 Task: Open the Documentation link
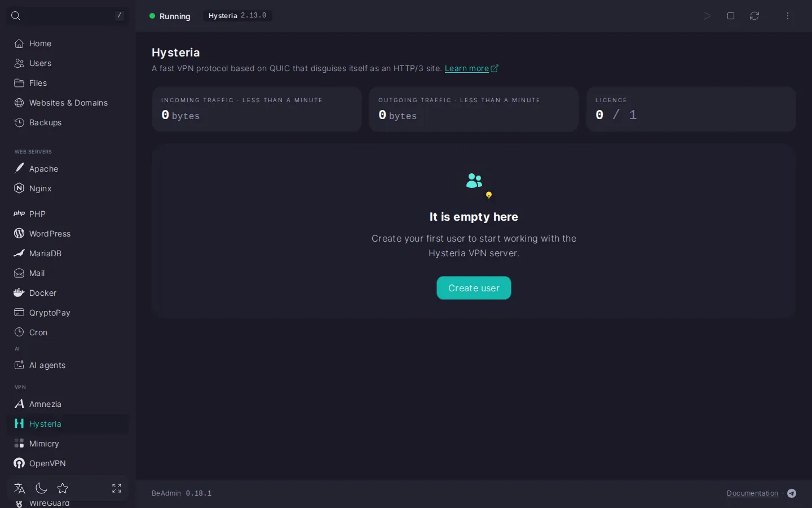tap(752, 493)
